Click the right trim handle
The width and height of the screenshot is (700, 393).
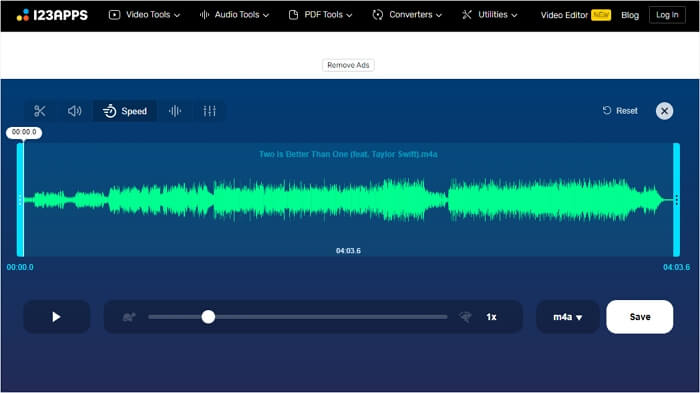(676, 200)
